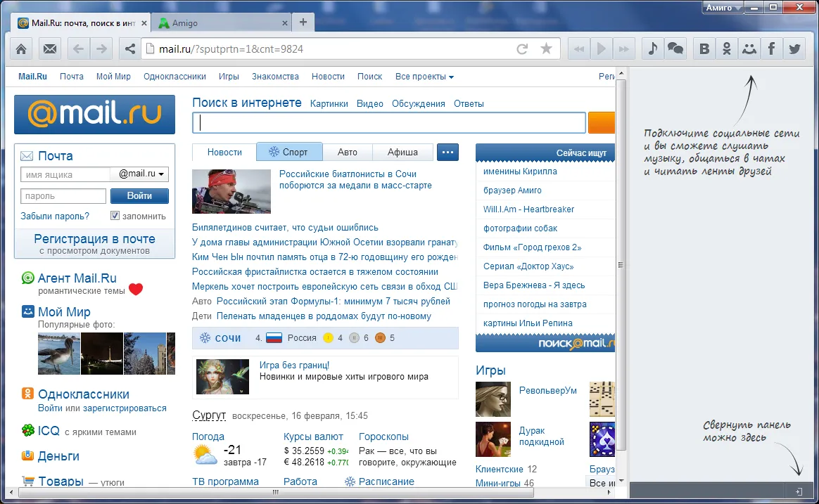Open РевольверУм game thumbnail
The image size is (819, 504).
(x=493, y=399)
